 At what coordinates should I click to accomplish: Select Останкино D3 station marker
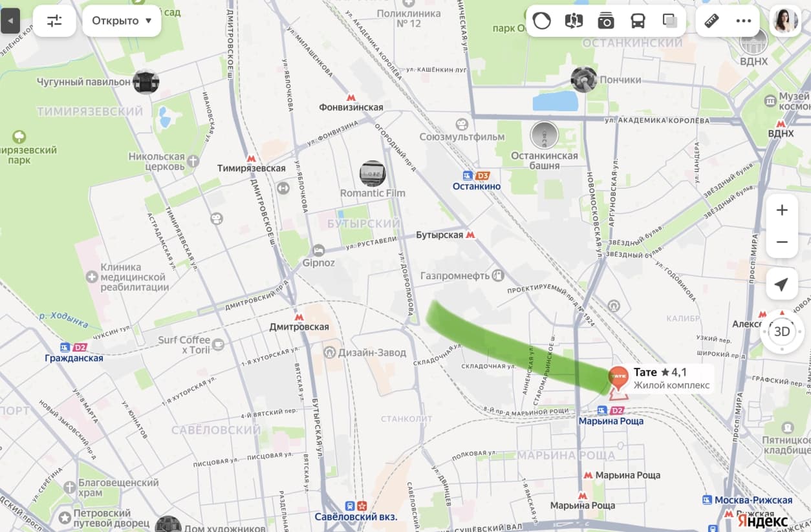tap(476, 176)
